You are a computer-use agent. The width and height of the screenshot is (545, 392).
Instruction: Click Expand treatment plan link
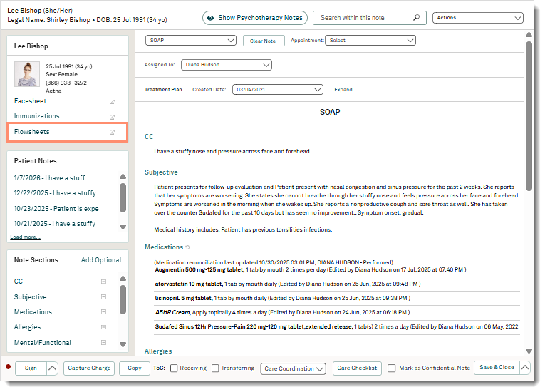point(343,89)
